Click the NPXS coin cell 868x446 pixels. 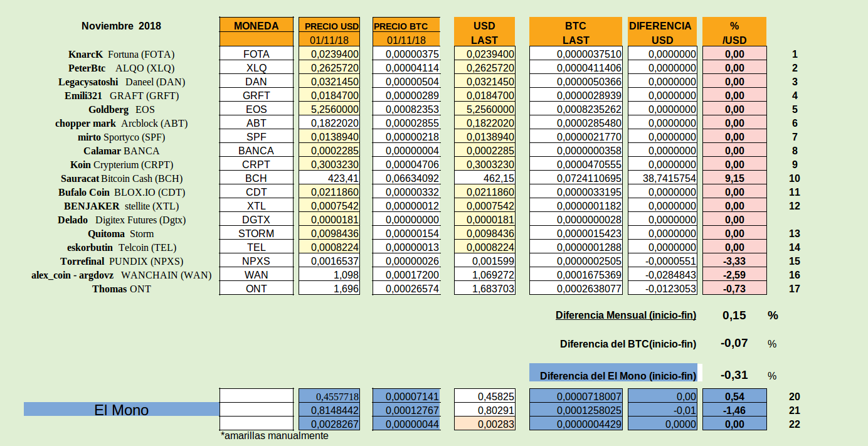pyautogui.click(x=257, y=261)
